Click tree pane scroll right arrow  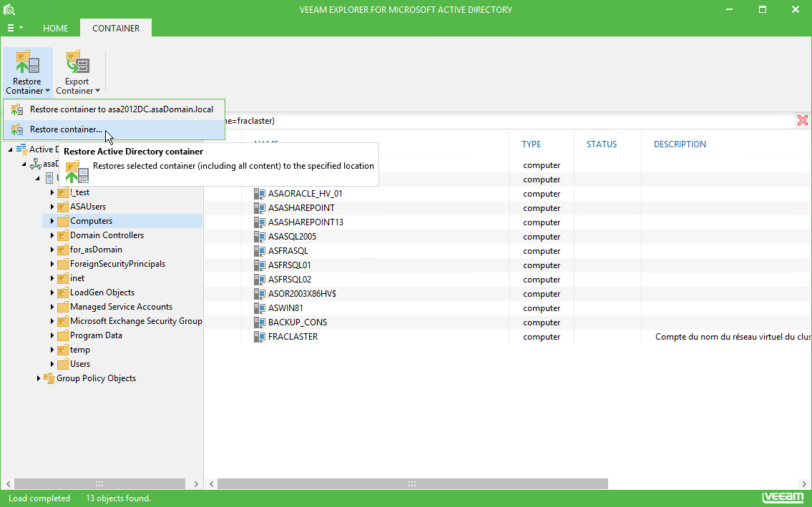pos(196,483)
